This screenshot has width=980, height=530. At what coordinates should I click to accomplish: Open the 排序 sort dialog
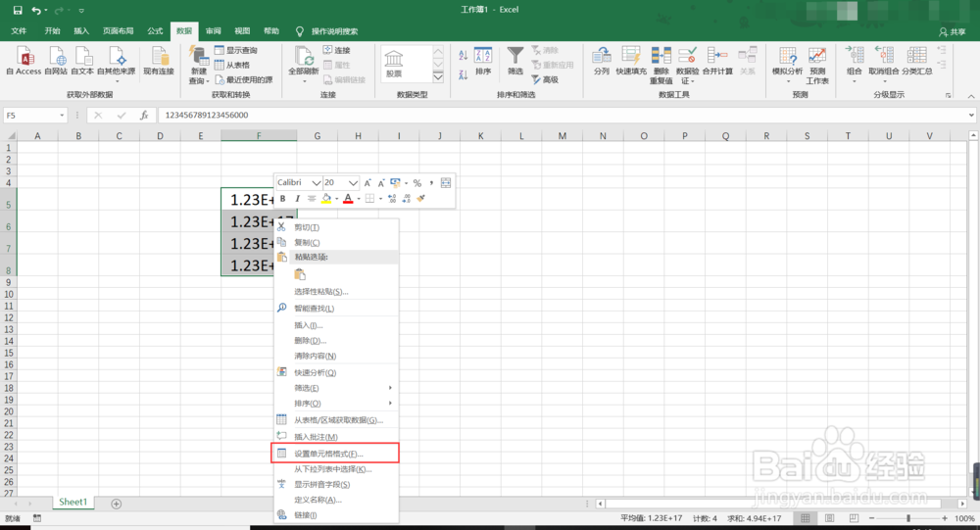pos(483,61)
